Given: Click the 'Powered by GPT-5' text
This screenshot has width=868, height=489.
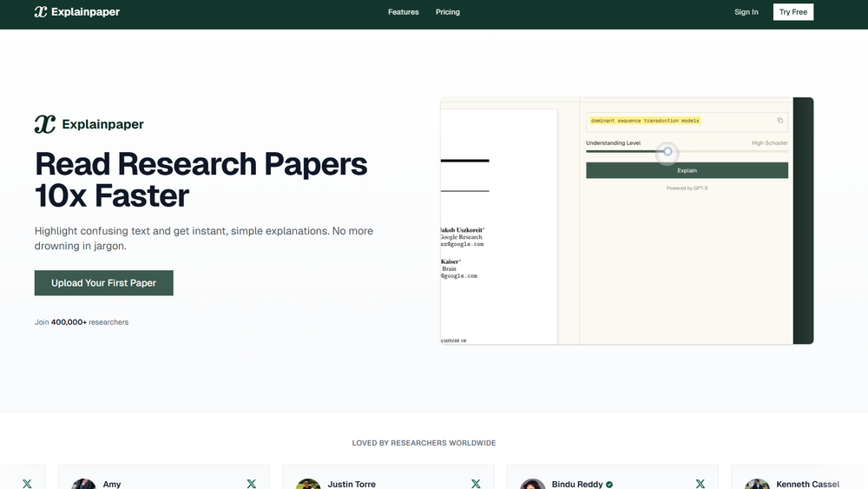Looking at the screenshot, I should tap(687, 188).
